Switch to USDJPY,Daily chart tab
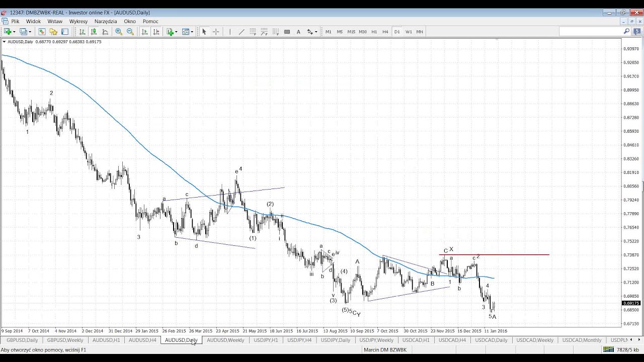Viewport: 644px width, 362px height. (336, 340)
